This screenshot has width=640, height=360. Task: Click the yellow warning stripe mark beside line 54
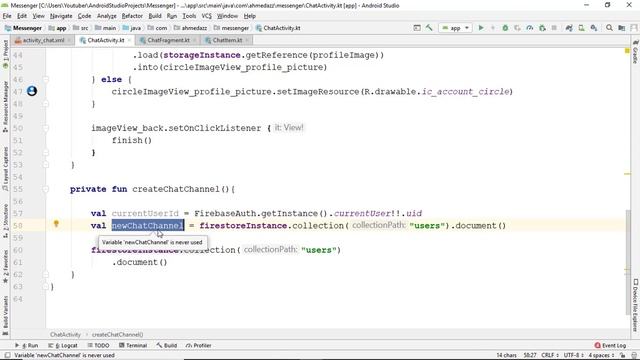coord(627,174)
